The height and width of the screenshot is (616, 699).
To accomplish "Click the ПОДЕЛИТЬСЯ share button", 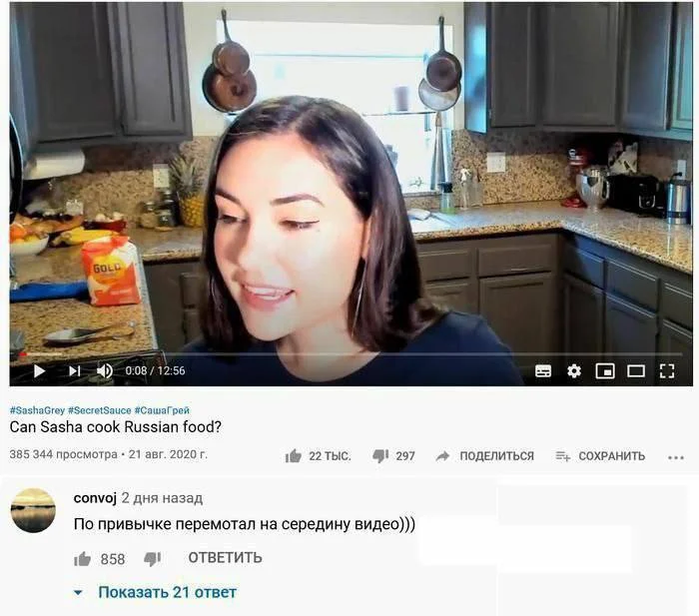I will click(x=485, y=456).
